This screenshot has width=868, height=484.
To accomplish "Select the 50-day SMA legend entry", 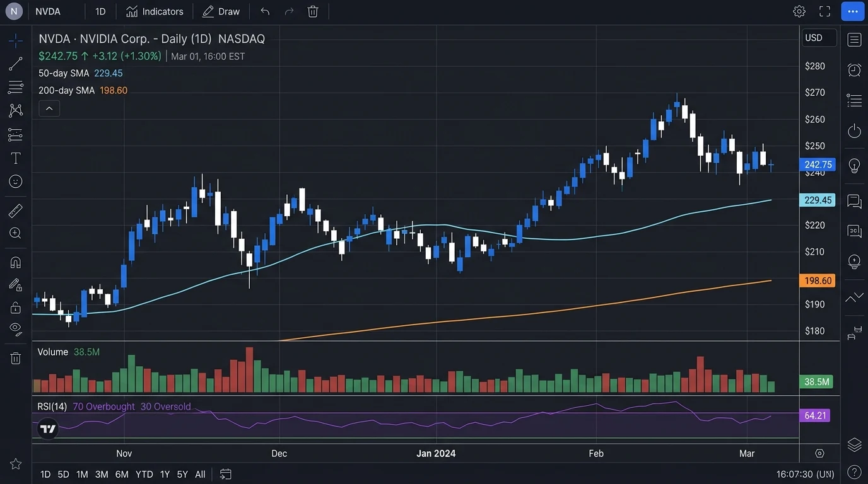I will [x=81, y=73].
